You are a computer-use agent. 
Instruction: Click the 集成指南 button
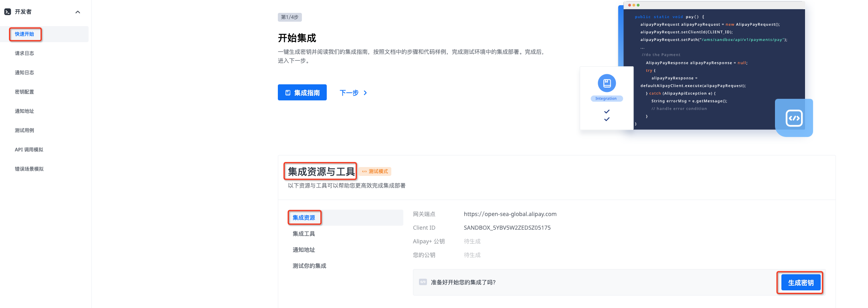(x=302, y=93)
